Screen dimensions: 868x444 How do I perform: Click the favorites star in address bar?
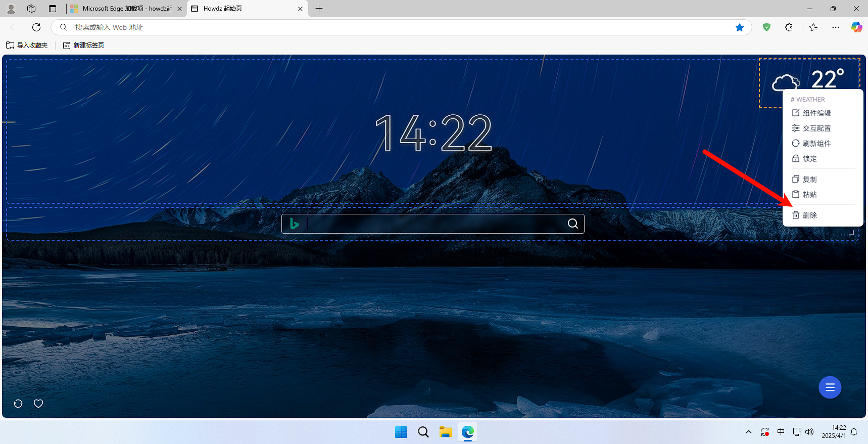pos(740,27)
